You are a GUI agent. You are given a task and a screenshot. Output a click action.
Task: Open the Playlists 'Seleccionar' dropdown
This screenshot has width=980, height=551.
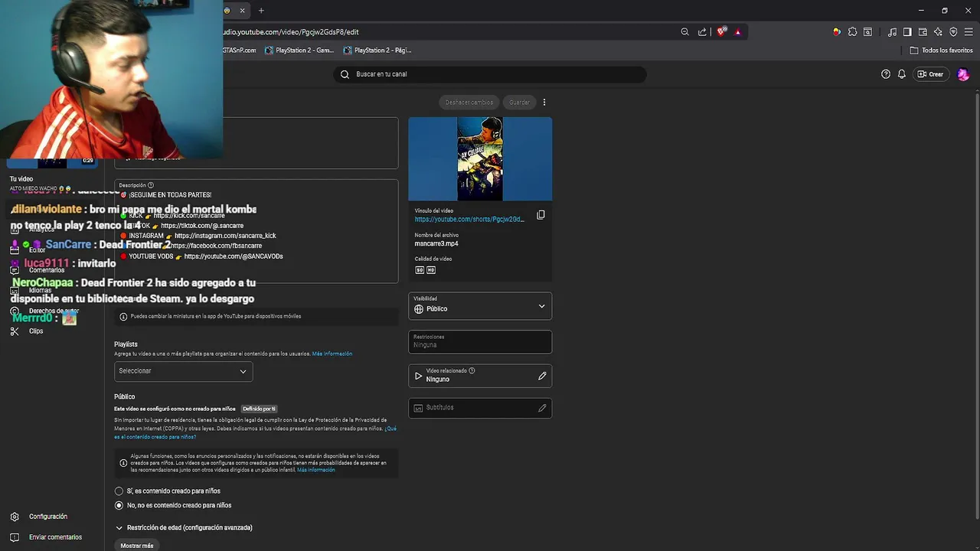point(183,371)
